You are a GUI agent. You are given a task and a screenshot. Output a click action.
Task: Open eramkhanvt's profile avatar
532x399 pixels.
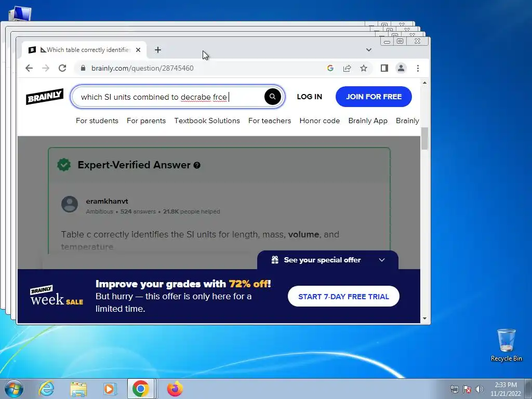click(x=70, y=204)
